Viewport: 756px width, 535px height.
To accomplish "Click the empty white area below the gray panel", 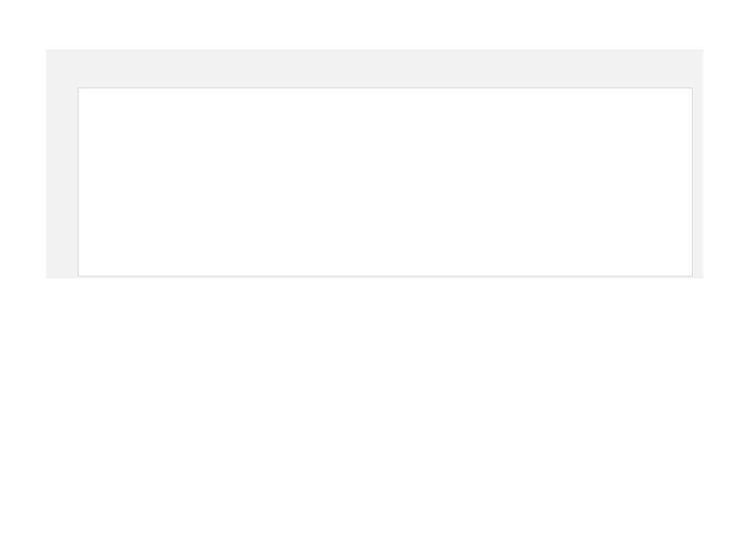I will [378, 406].
